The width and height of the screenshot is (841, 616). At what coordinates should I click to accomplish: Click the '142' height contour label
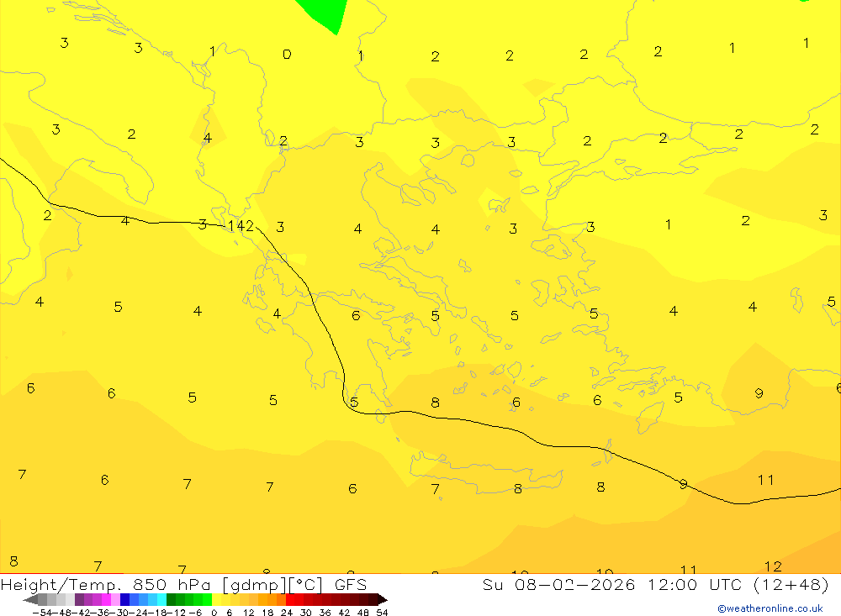tap(241, 226)
